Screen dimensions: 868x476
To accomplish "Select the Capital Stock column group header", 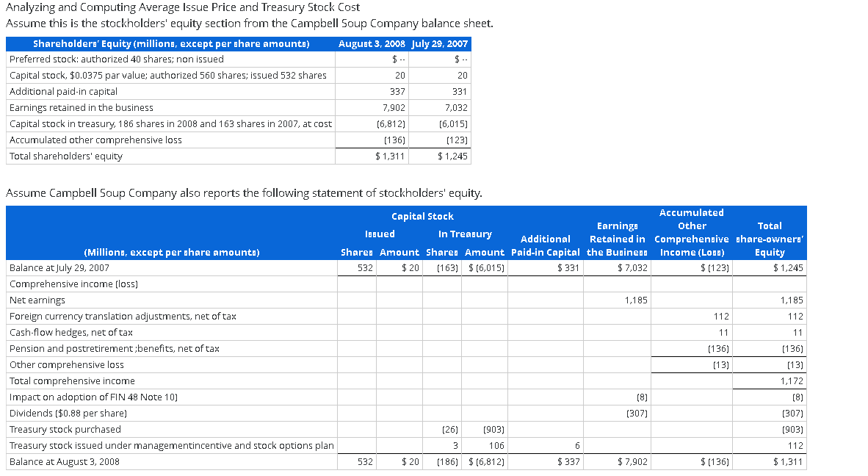I will 422,216.
